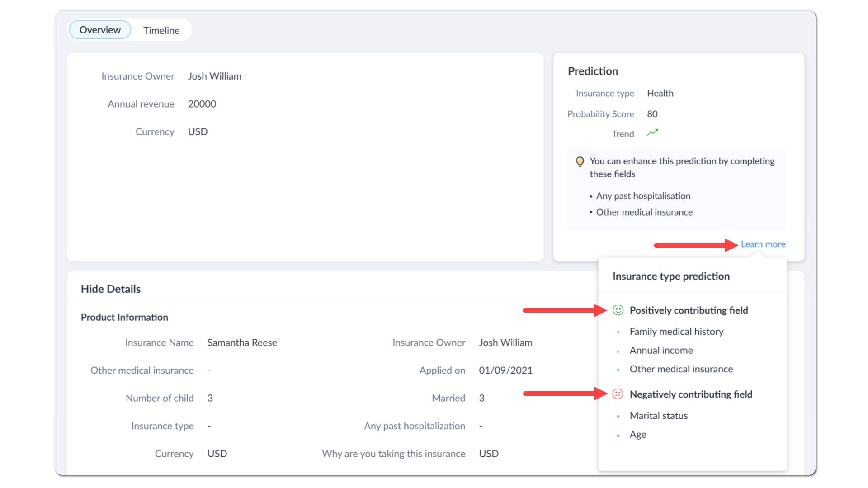Click the Age negative field item
The image size is (868, 488).
tap(637, 435)
